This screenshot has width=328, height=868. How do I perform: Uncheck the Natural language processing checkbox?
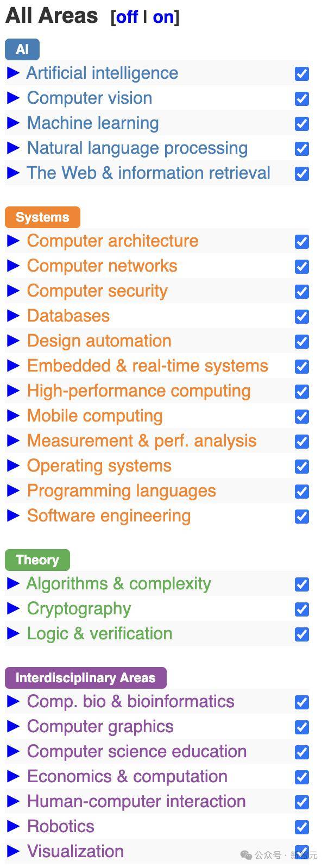[302, 148]
